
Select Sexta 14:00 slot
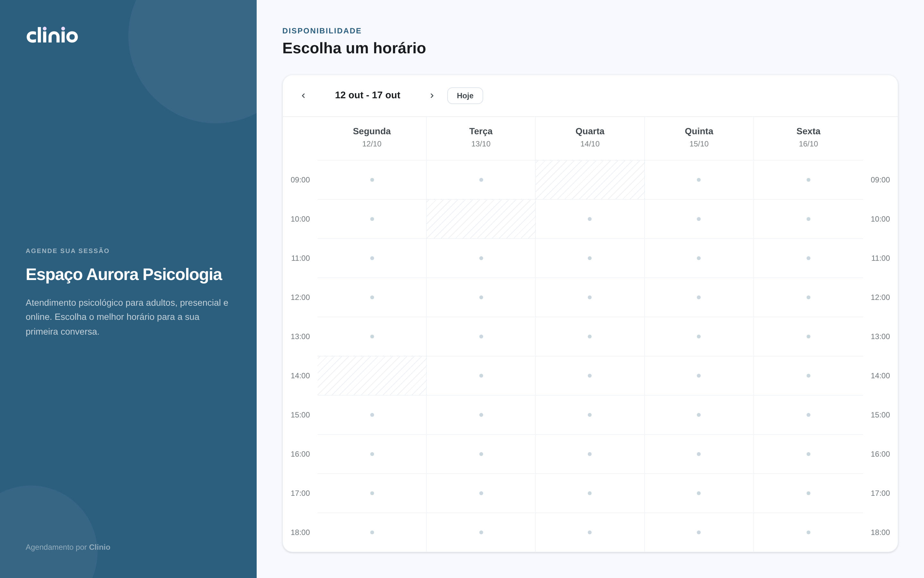(808, 376)
